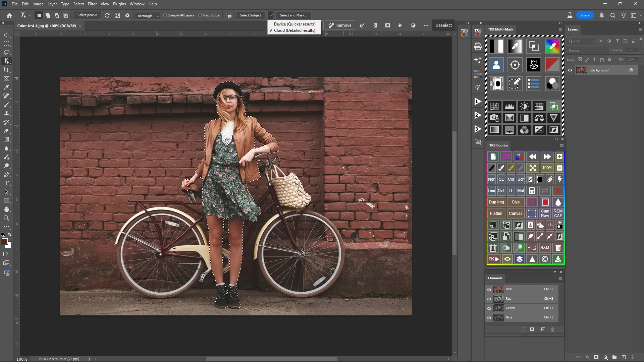Click the foreground color swatch

click(5, 242)
